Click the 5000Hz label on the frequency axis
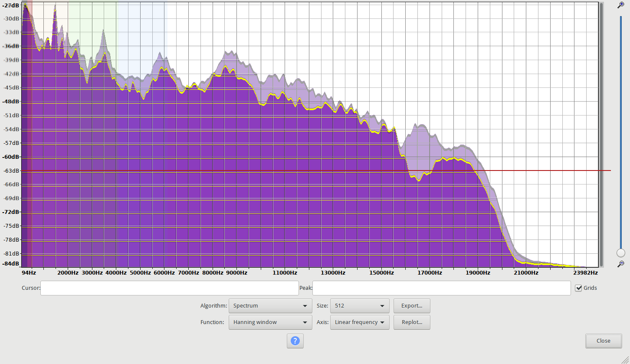The width and height of the screenshot is (630, 364). (x=140, y=273)
